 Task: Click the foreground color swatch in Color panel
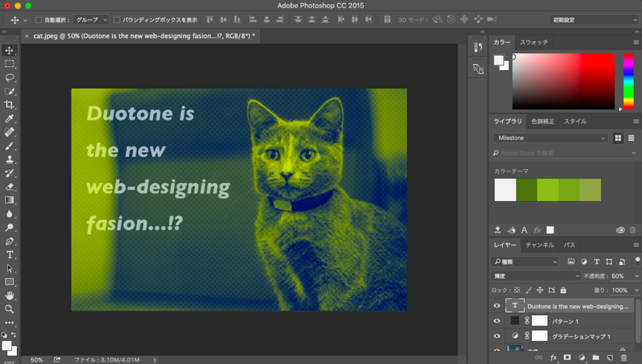coord(498,61)
